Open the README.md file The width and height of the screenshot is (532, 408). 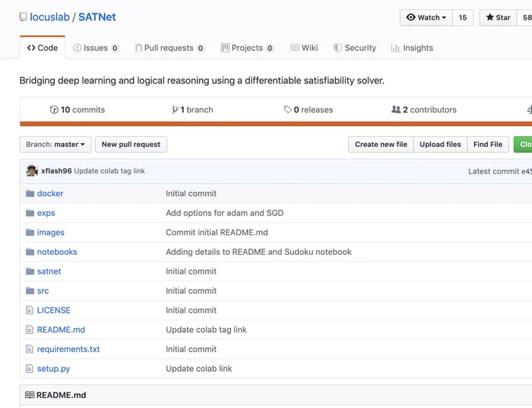pyautogui.click(x=61, y=330)
